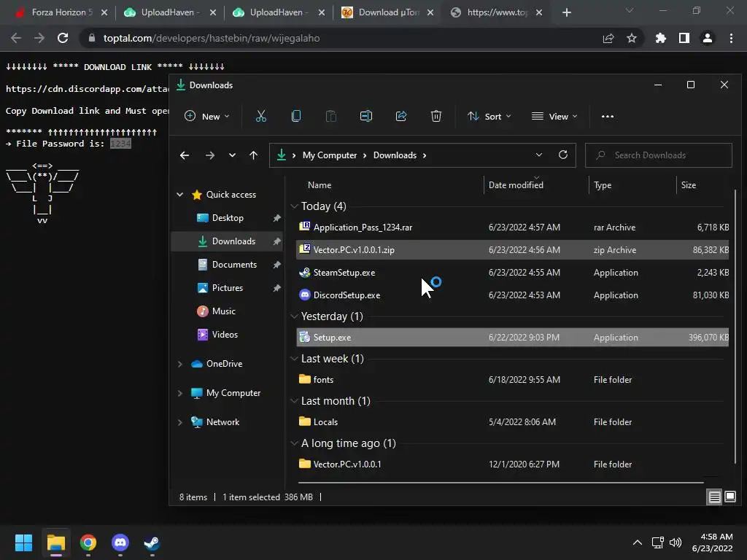Select SteamSetup.exe file
The width and height of the screenshot is (747, 560).
pos(512,273)
